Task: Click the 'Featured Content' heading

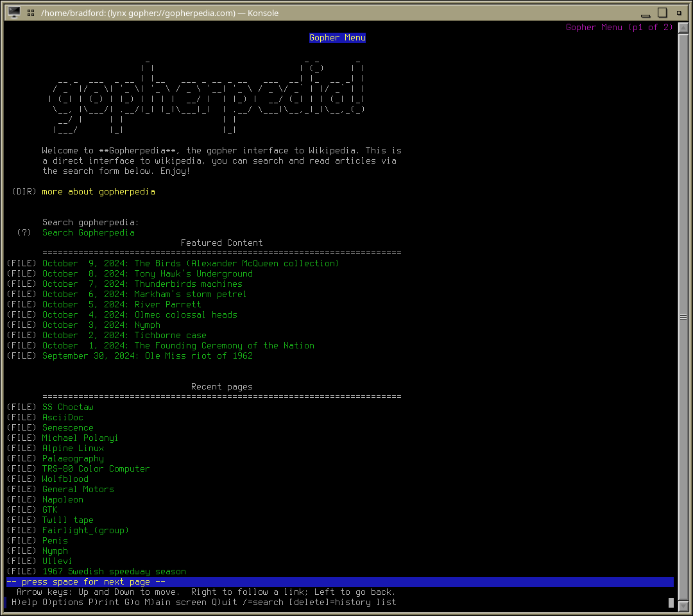Action: click(x=221, y=243)
